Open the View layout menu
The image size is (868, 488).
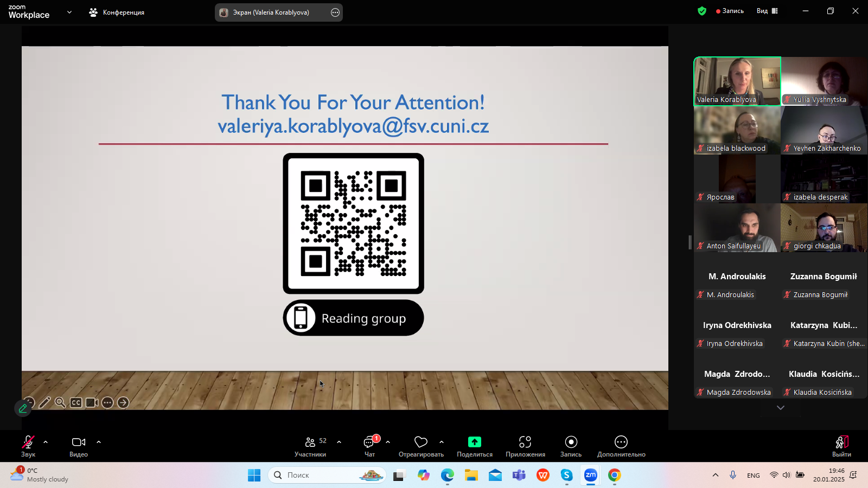point(767,11)
